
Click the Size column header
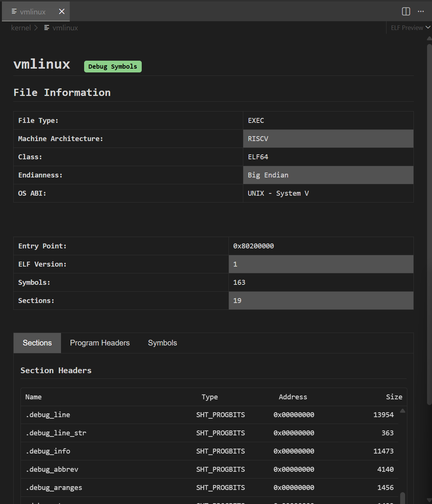point(394,397)
